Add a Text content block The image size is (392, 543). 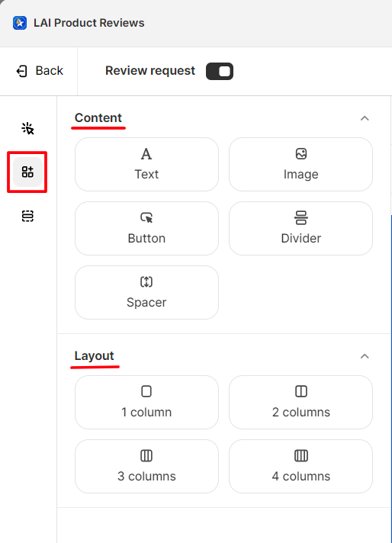146,164
